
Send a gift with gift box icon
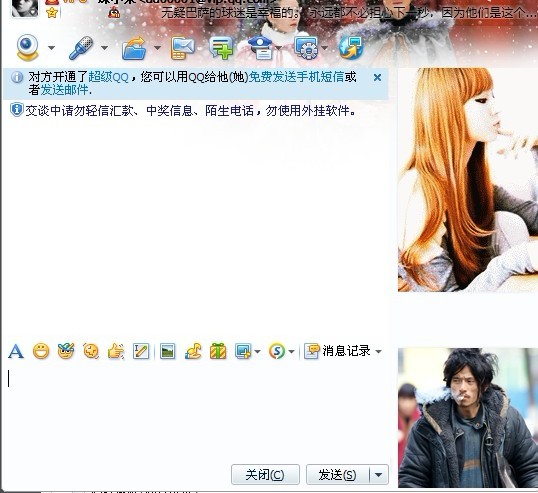pos(218,351)
